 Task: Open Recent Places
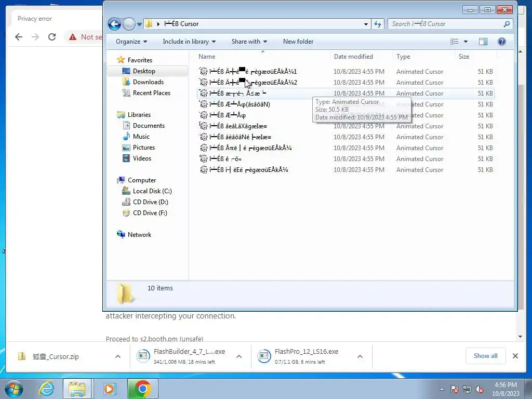(x=151, y=92)
